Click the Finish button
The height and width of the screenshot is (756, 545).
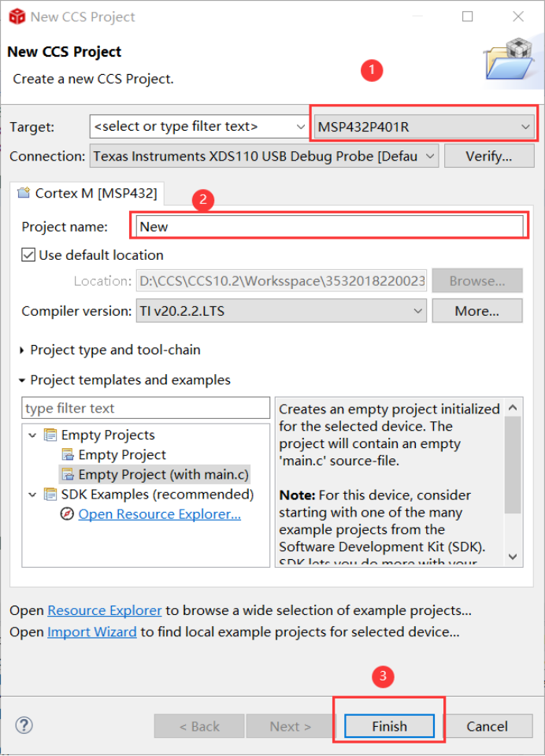[x=389, y=726]
